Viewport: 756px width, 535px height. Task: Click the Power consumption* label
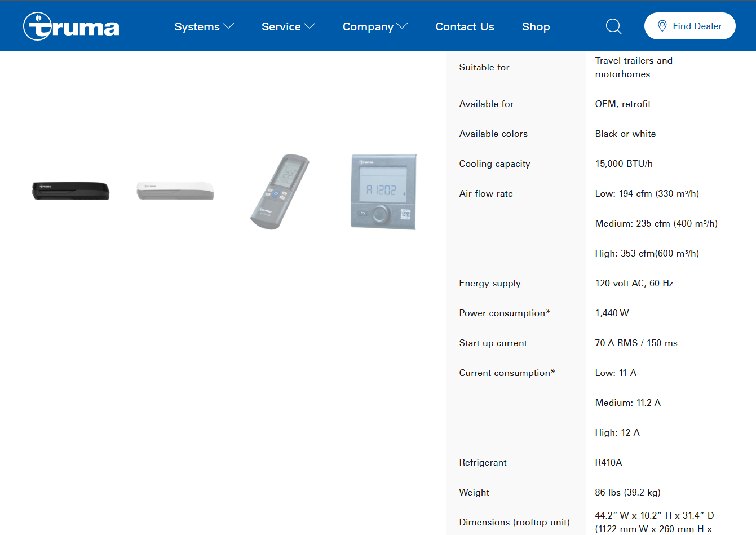pos(504,313)
